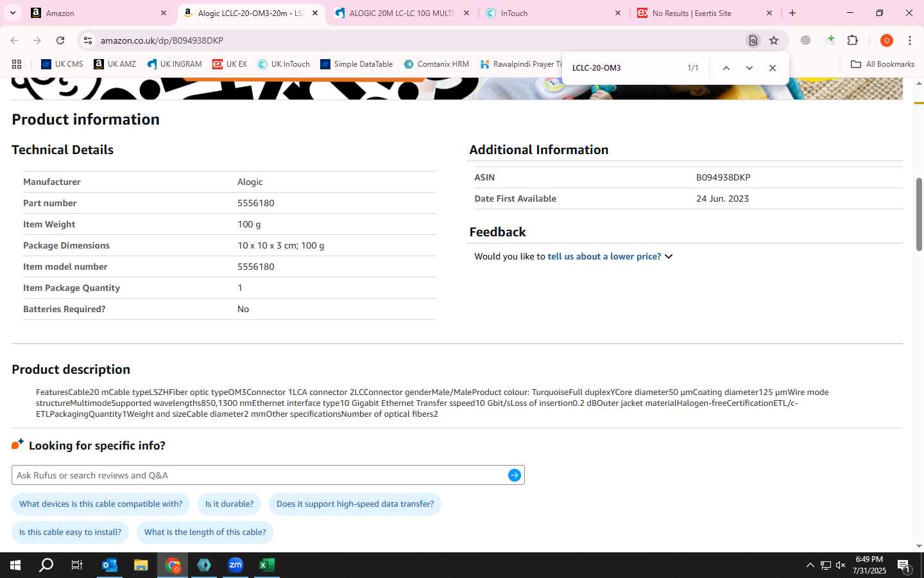Click the page vertical scrollbar thumb

(x=919, y=214)
